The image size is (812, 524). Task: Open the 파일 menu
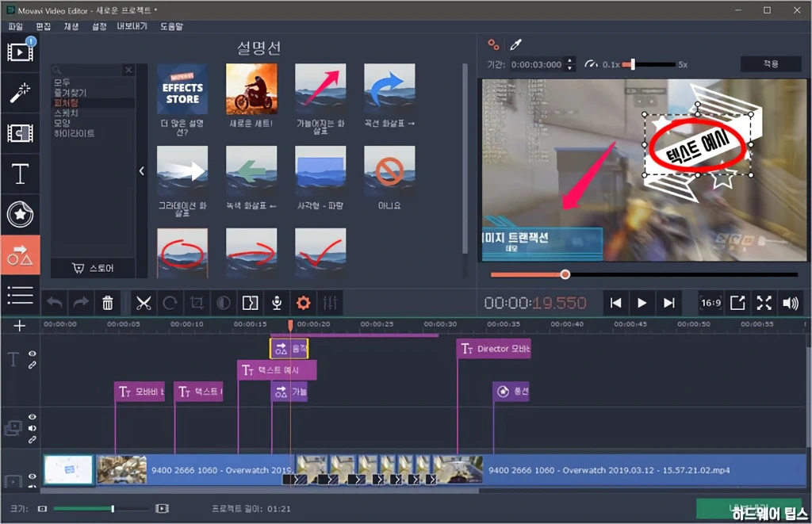click(x=16, y=26)
